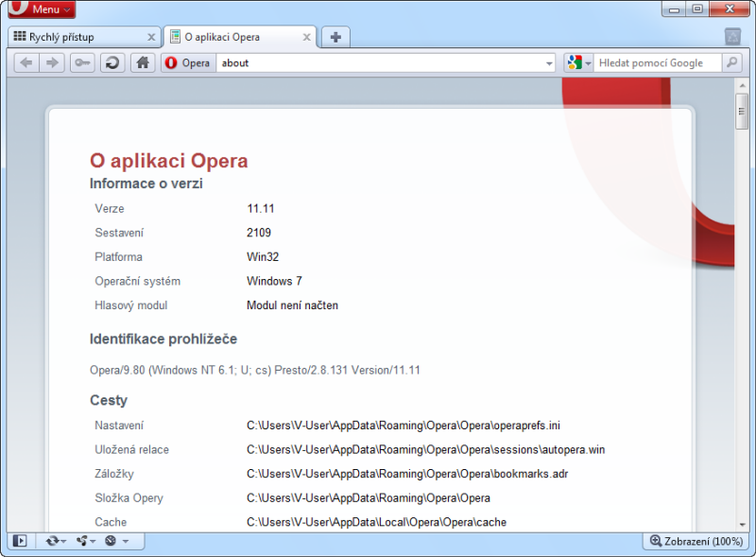756x557 pixels.
Task: Switch to the O aplikaci Opera tab
Action: (240, 37)
